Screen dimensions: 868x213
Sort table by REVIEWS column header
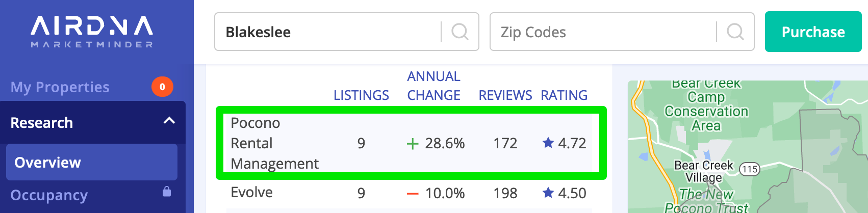tap(505, 95)
